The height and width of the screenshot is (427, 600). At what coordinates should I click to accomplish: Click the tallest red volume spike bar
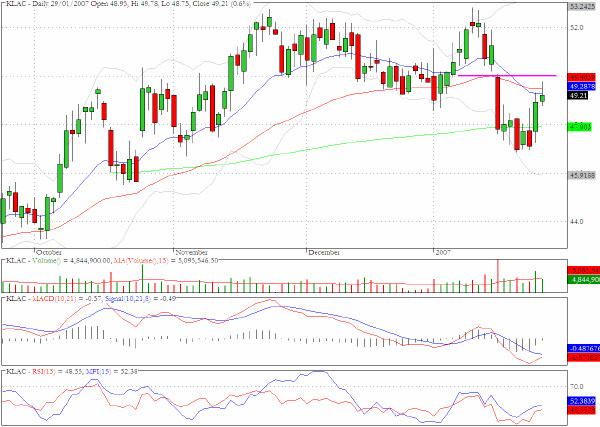coord(498,276)
